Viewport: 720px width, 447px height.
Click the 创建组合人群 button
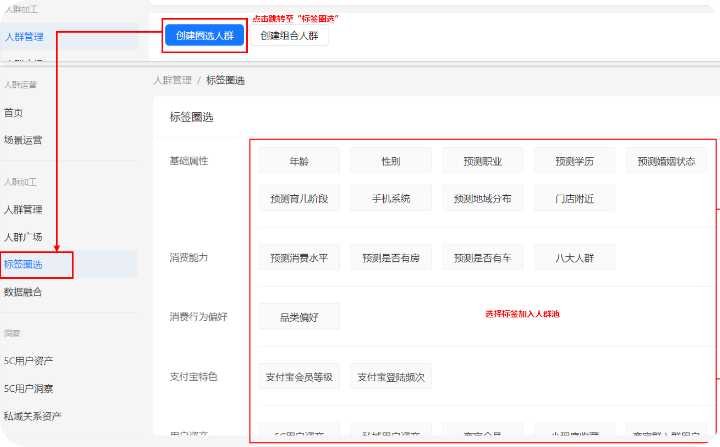tap(289, 35)
